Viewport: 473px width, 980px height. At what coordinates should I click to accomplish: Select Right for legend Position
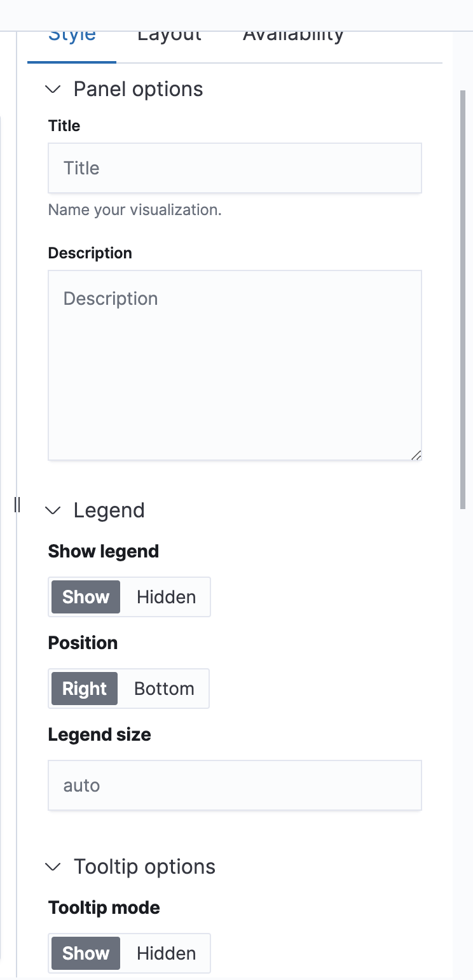coord(84,689)
